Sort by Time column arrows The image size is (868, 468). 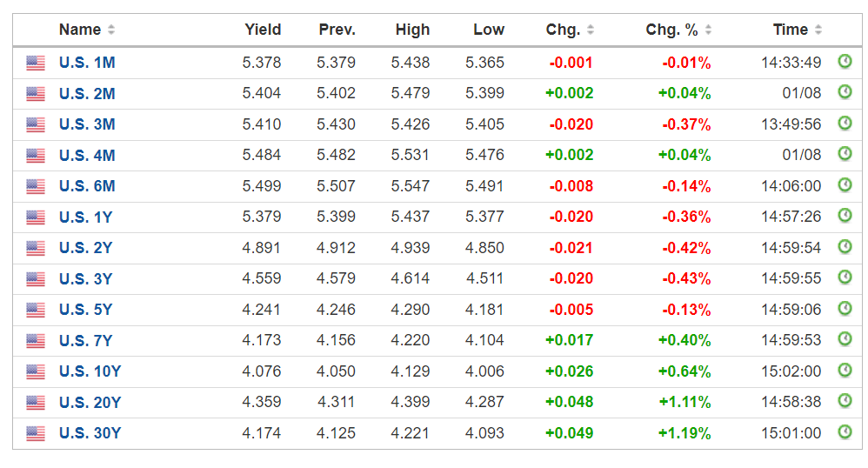[818, 30]
